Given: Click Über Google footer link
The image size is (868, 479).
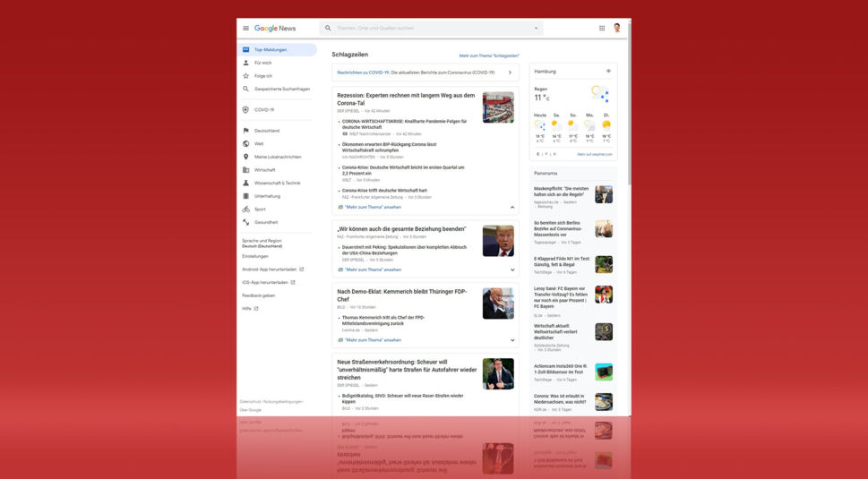Looking at the screenshot, I should coord(251,410).
